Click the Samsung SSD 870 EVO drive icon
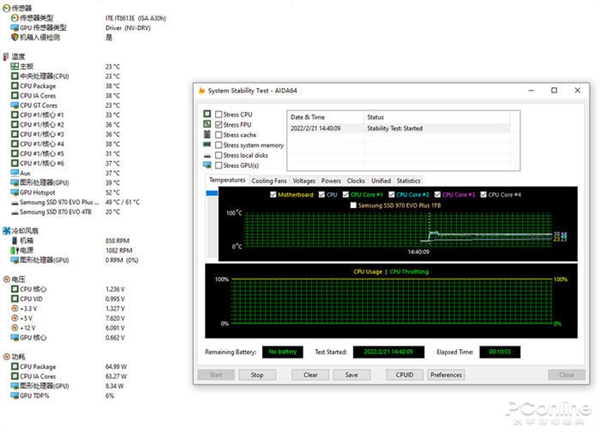This screenshot has width=600, height=432. point(15,212)
